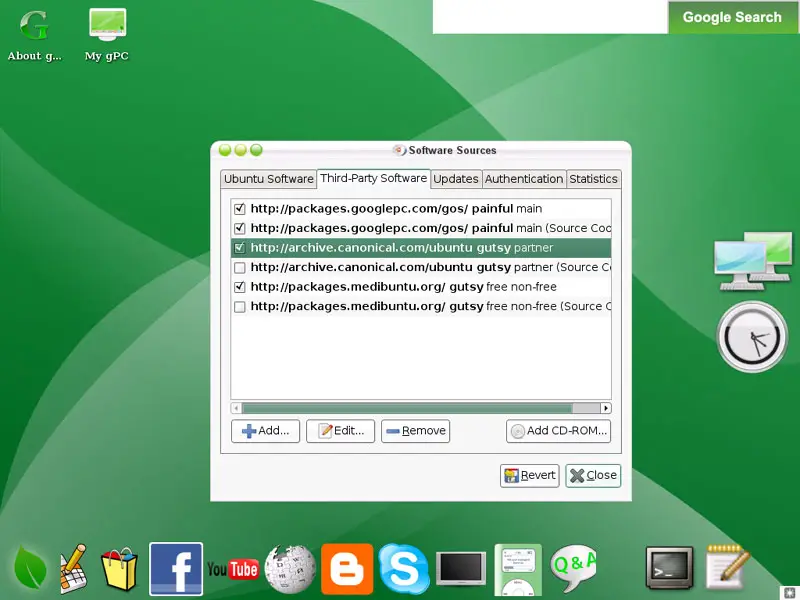This screenshot has width=800, height=600.
Task: Click the scrollbar left arrow in sources list
Action: click(x=236, y=408)
